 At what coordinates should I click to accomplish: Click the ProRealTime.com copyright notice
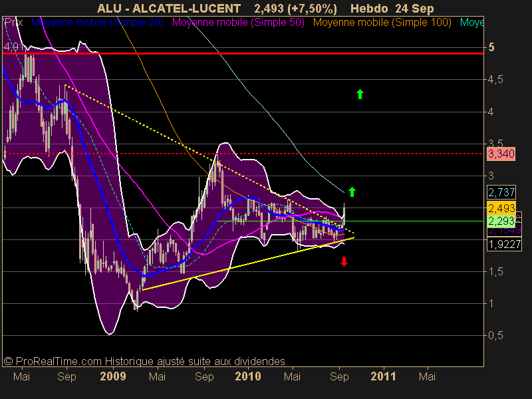[x=144, y=361]
